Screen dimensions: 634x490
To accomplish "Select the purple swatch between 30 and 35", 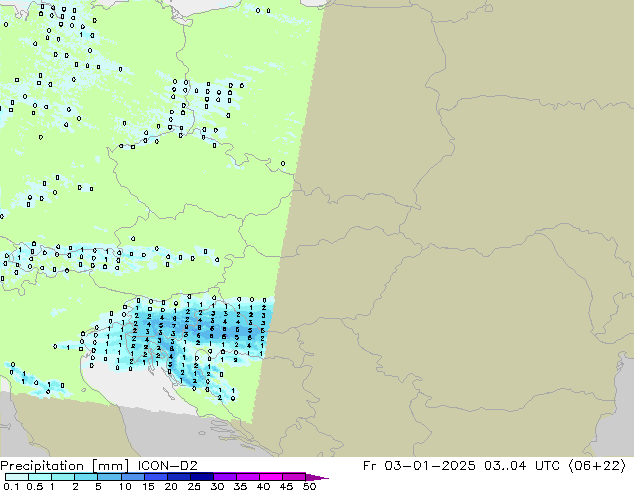I will point(224,477).
